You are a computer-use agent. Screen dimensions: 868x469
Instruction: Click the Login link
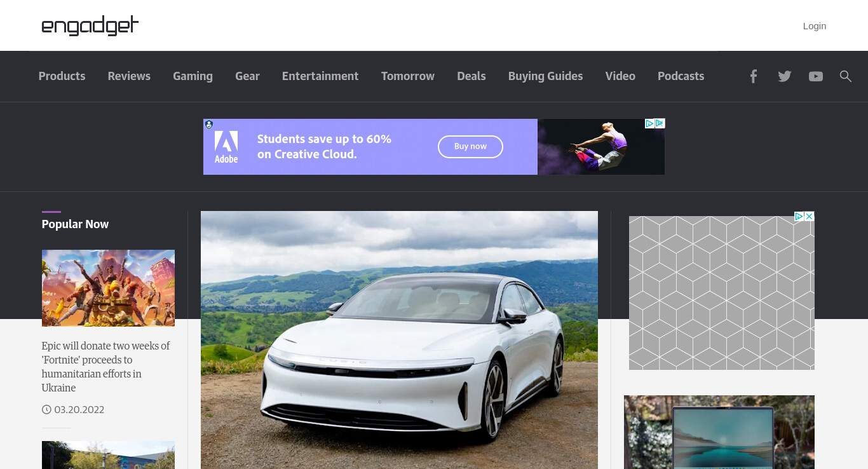coord(815,26)
